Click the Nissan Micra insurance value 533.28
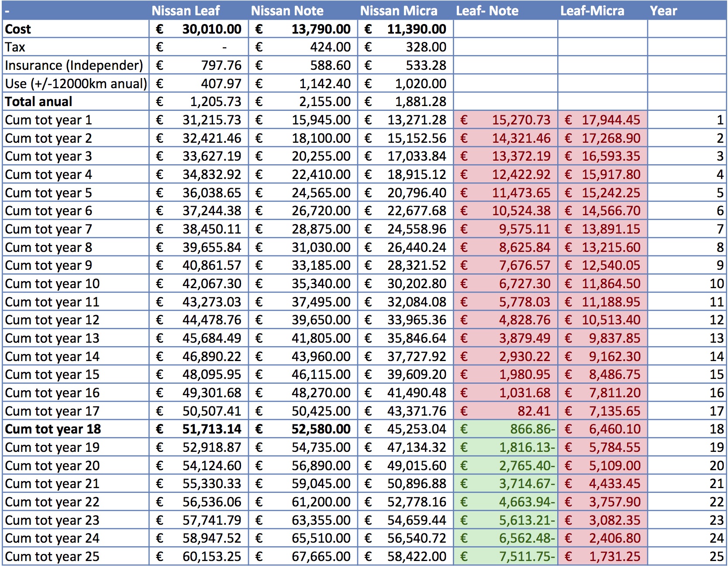Image resolution: width=728 pixels, height=568 pixels. (x=425, y=65)
